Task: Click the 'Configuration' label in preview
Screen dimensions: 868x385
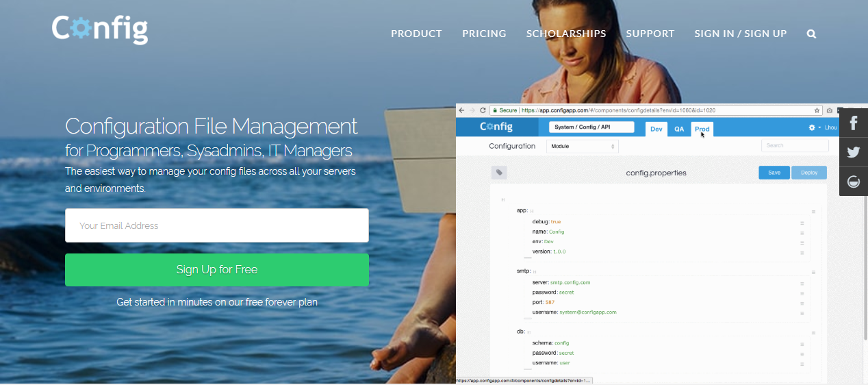Action: 512,146
